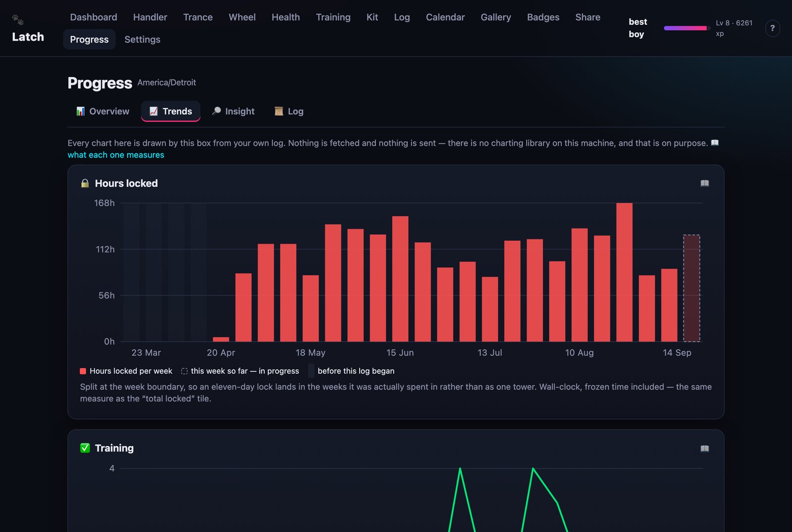Click the '10 Aug' axis label
The height and width of the screenshot is (532, 792).
pos(579,352)
